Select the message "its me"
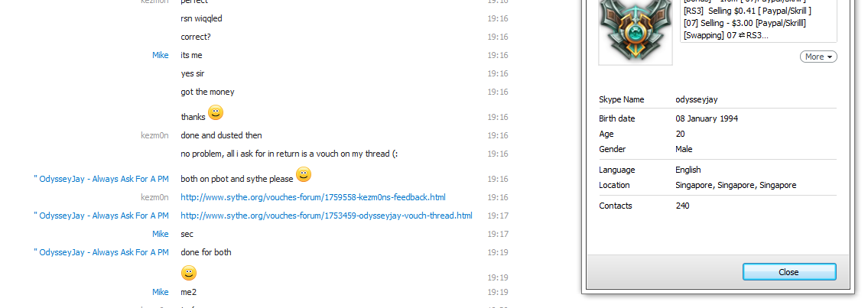Screen dimensions: 868x308 pos(191,55)
